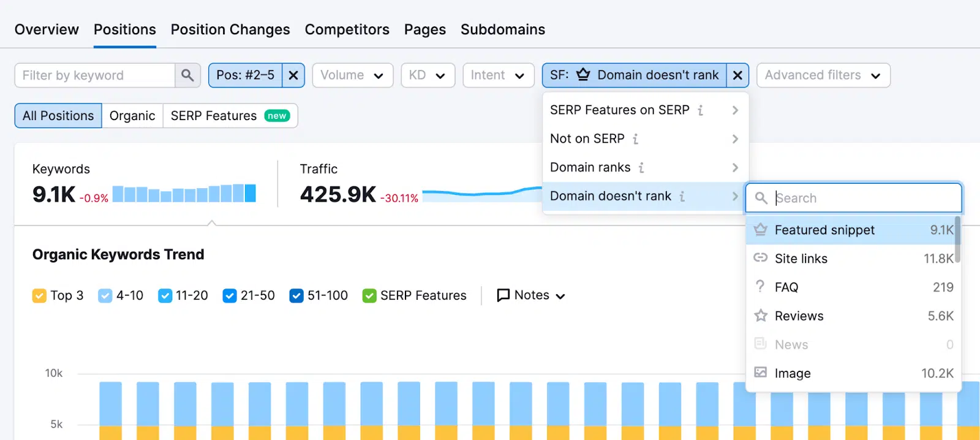Clear the SF Domain doesn't rank filter

[x=737, y=75]
